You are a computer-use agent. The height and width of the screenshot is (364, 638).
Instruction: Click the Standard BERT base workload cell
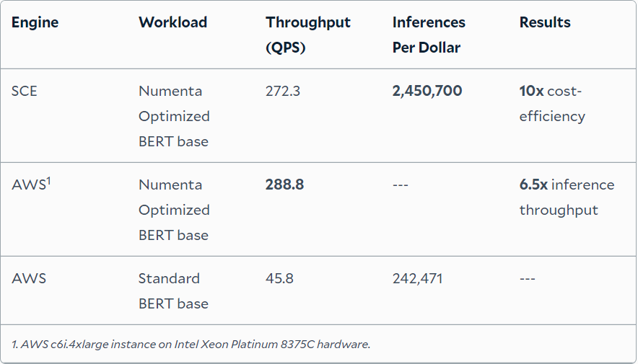tap(173, 290)
